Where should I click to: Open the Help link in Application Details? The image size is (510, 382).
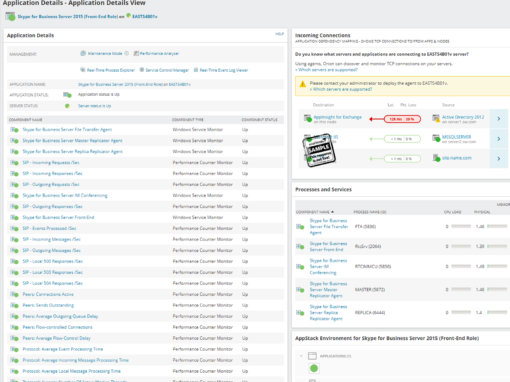(x=279, y=34)
